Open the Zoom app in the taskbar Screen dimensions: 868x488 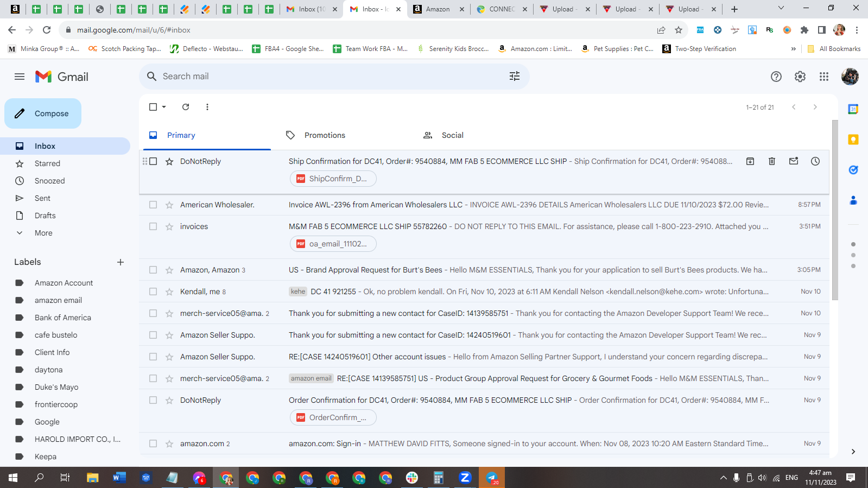pyautogui.click(x=465, y=478)
